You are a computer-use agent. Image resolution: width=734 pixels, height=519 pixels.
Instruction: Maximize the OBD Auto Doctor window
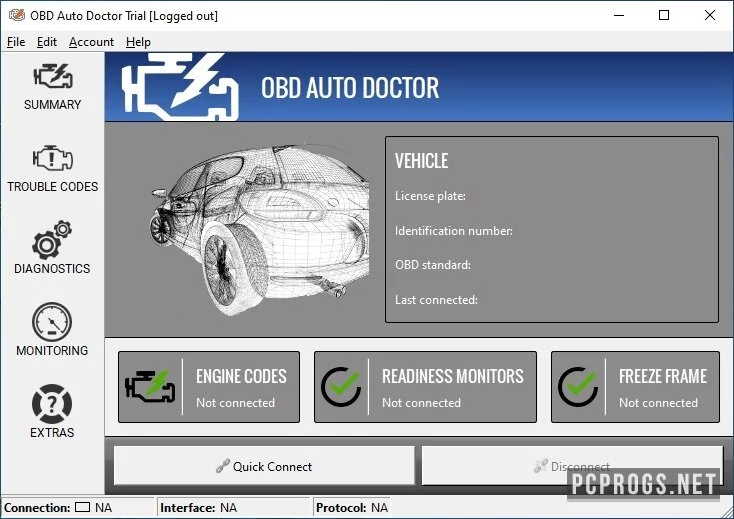pos(664,15)
